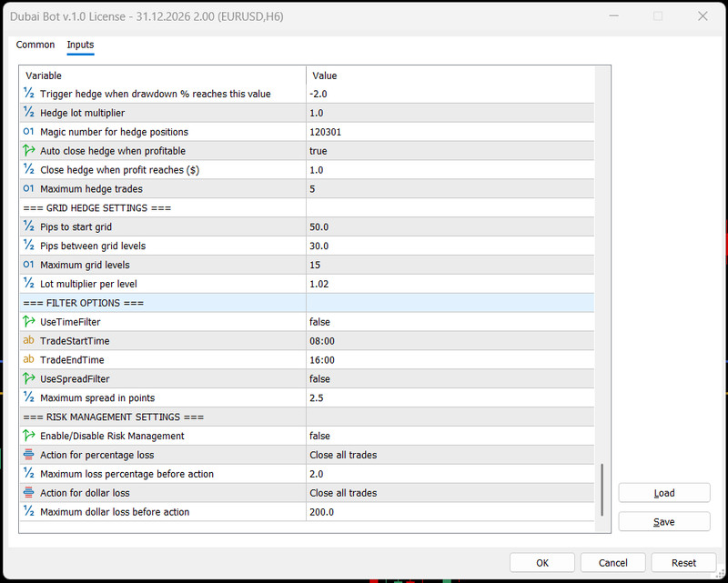
Task: Click the Value column header
Action: (450, 75)
